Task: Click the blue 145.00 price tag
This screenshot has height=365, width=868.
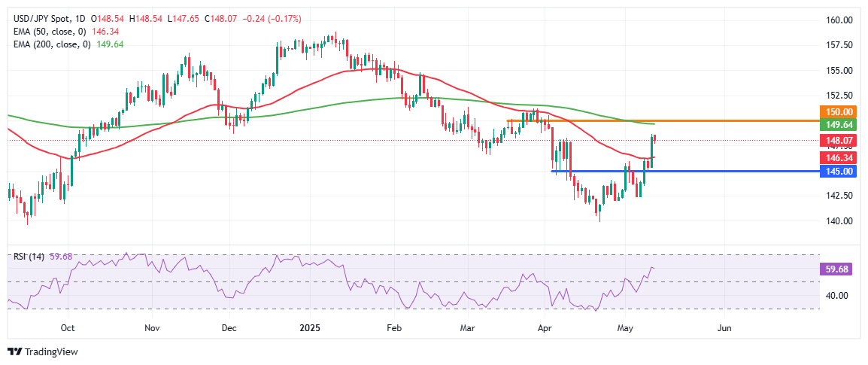Action: pos(836,172)
